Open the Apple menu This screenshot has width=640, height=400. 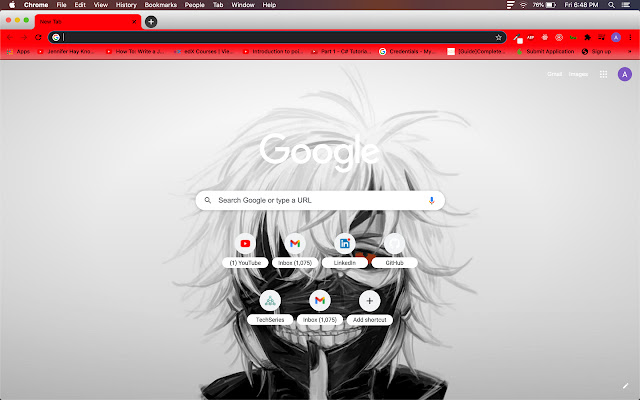(x=12, y=5)
